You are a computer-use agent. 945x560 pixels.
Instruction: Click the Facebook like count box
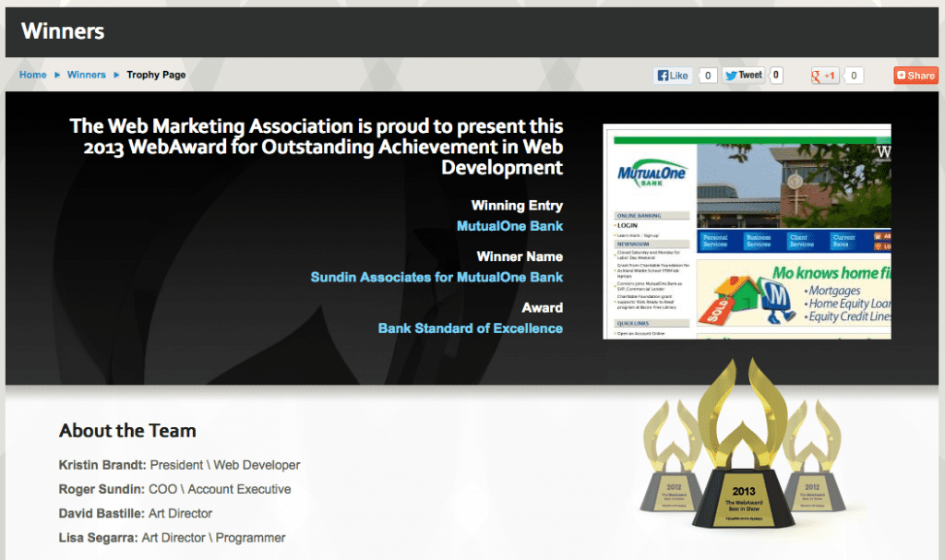(x=708, y=76)
